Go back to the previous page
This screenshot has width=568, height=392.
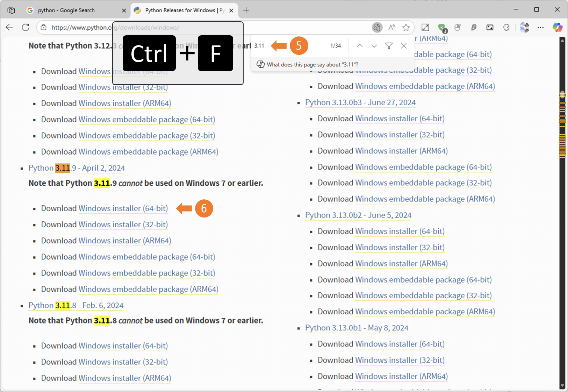[9, 27]
